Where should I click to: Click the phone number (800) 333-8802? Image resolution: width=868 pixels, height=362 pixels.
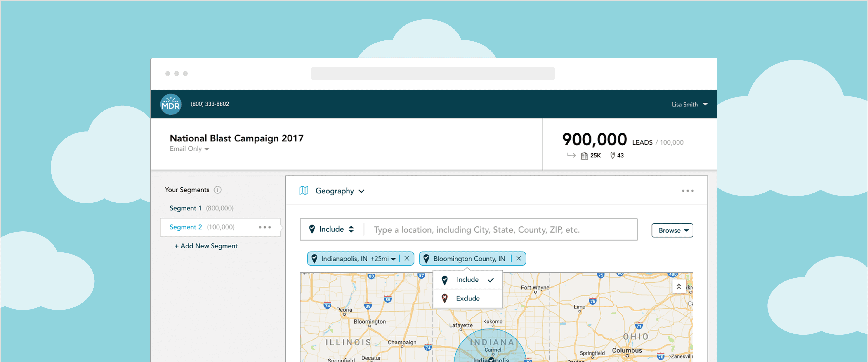coord(210,104)
